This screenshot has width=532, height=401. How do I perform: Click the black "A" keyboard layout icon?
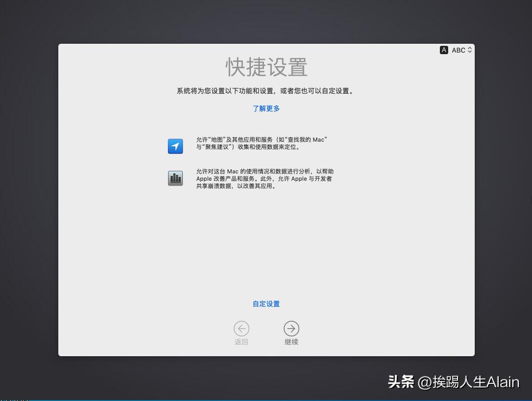[444, 50]
